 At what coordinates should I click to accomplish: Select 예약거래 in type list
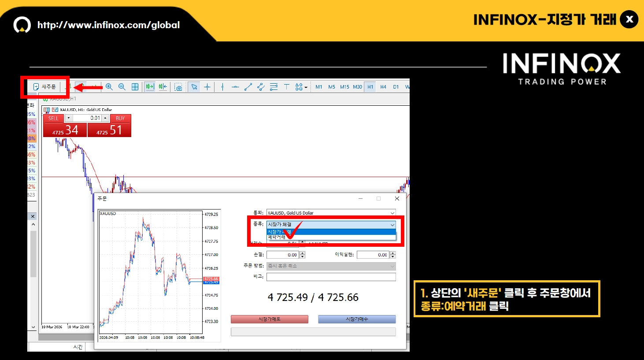pos(331,237)
